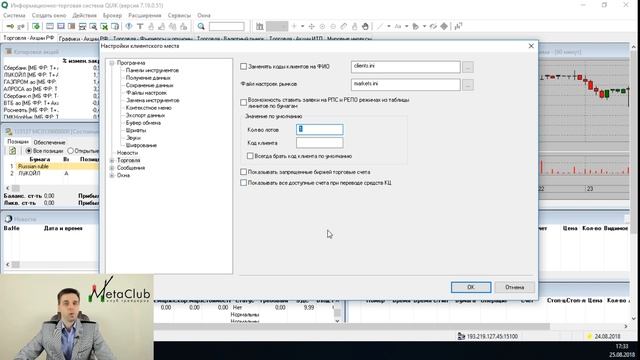Screen dimensions: 640x360
Task: Click the clients.ini file input field
Action: pyautogui.click(x=406, y=67)
